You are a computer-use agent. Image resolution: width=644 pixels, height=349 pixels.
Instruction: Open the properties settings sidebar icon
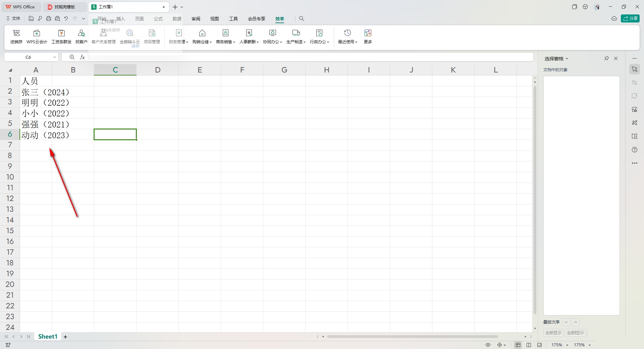coord(635,83)
